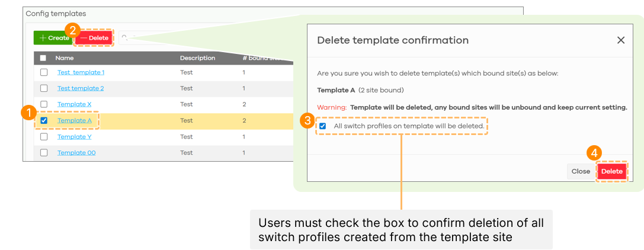Confirm deletion with the dialog's Delete button
This screenshot has height=250, width=644.
(612, 172)
